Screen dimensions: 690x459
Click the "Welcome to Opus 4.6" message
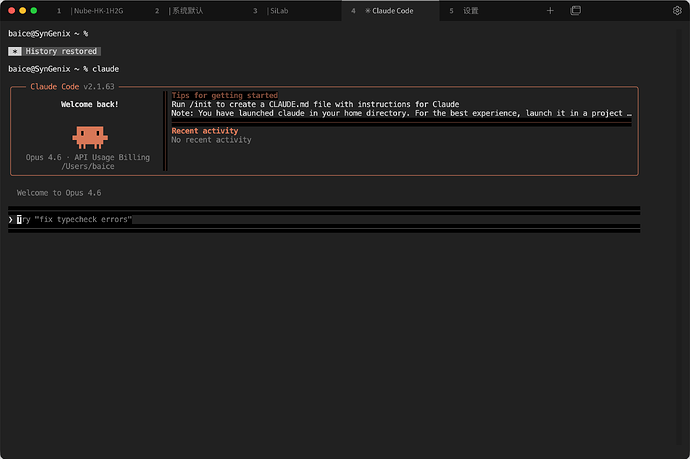pos(59,193)
